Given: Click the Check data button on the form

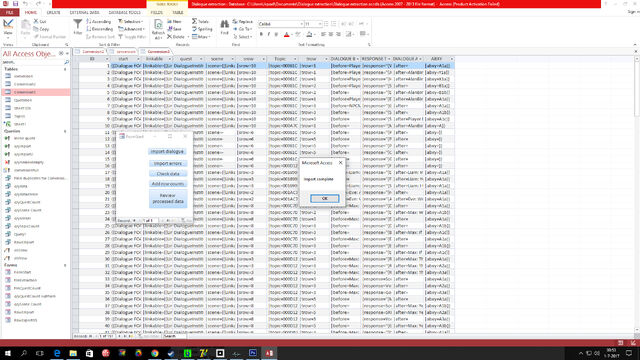Looking at the screenshot, I should 168,173.
